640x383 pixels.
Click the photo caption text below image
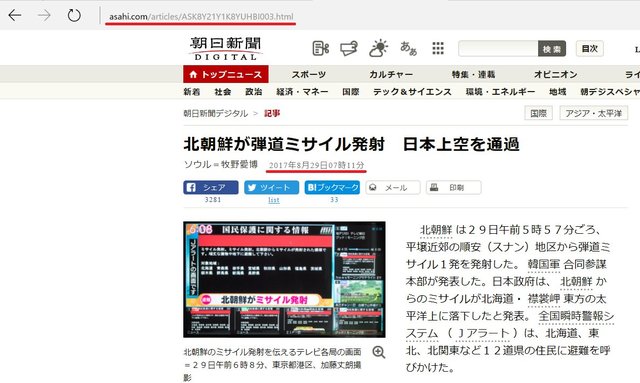pos(272,364)
